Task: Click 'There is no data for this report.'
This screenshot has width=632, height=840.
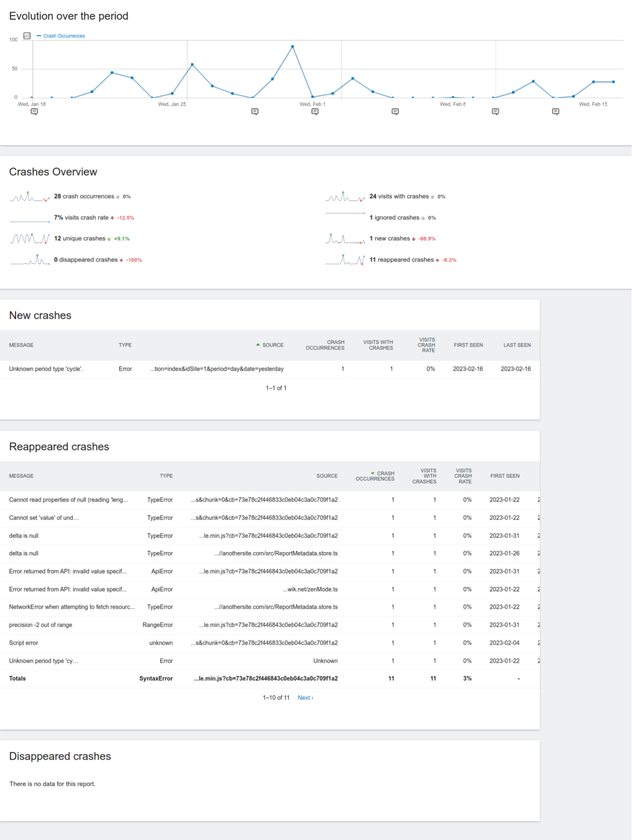Action: (x=53, y=784)
